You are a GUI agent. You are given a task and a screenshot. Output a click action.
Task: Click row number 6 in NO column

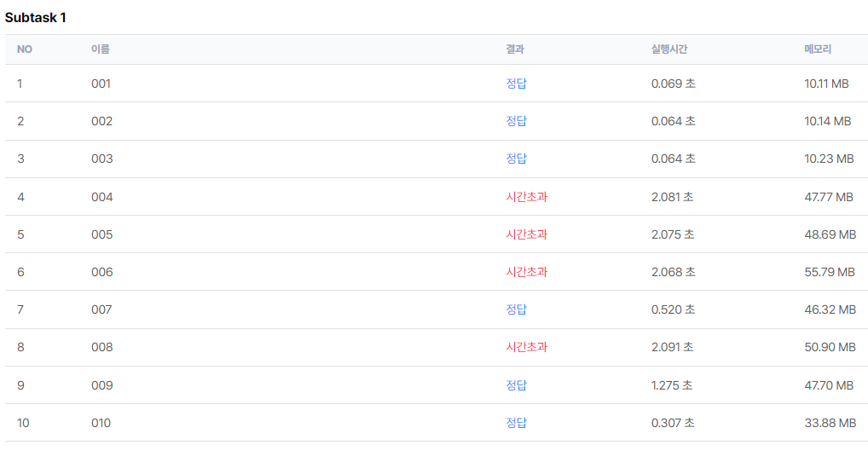[20, 272]
